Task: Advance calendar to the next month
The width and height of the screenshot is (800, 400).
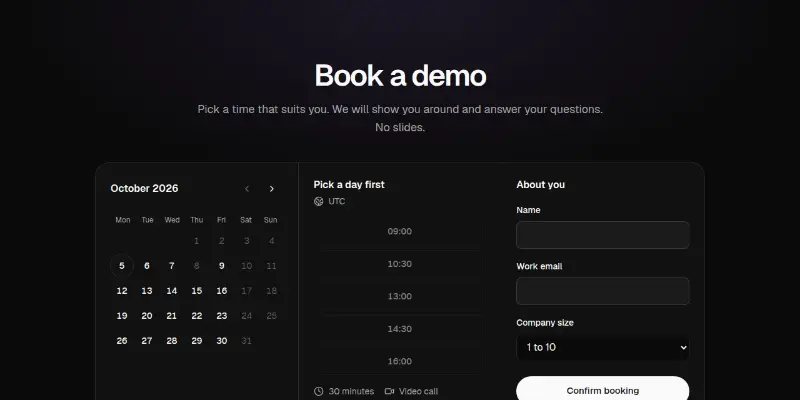Action: pos(272,189)
